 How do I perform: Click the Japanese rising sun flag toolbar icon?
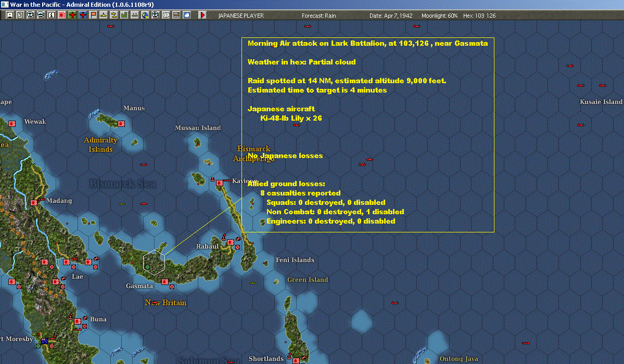pos(62,15)
